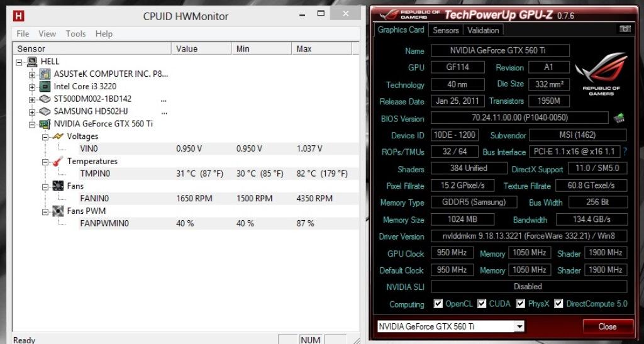Click the 1024 MB Memory Size field

(462, 219)
